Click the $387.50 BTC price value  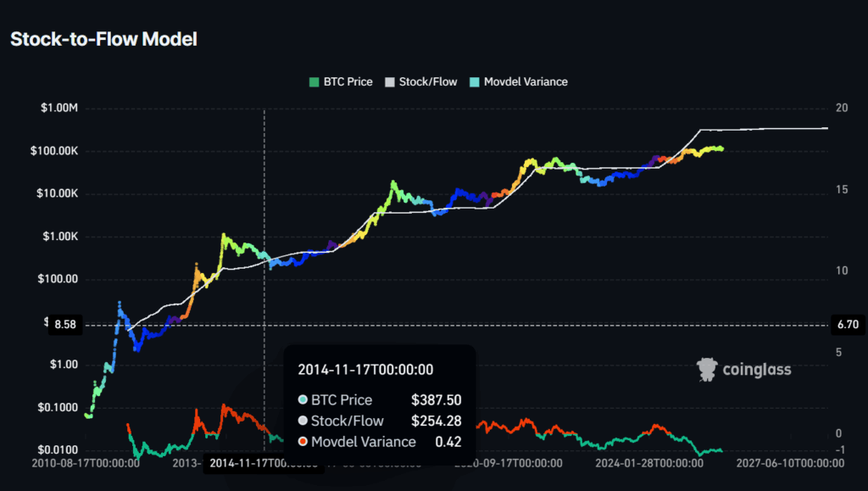tap(436, 400)
